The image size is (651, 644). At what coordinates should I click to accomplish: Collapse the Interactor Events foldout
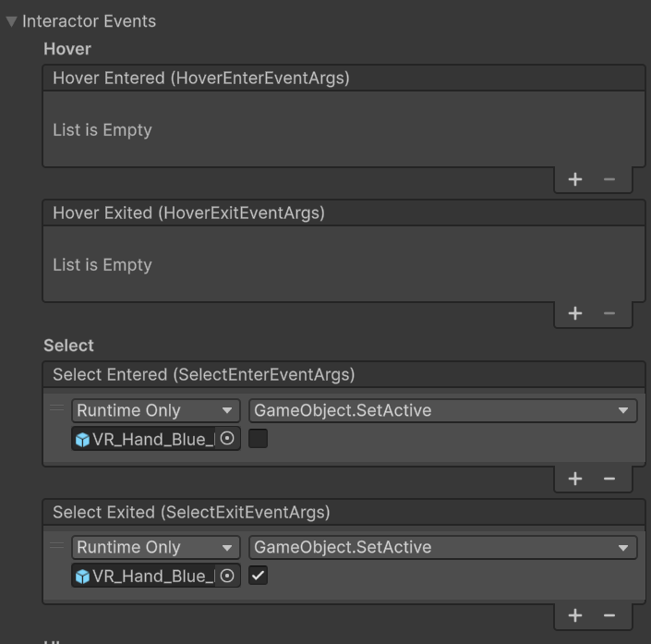11,21
